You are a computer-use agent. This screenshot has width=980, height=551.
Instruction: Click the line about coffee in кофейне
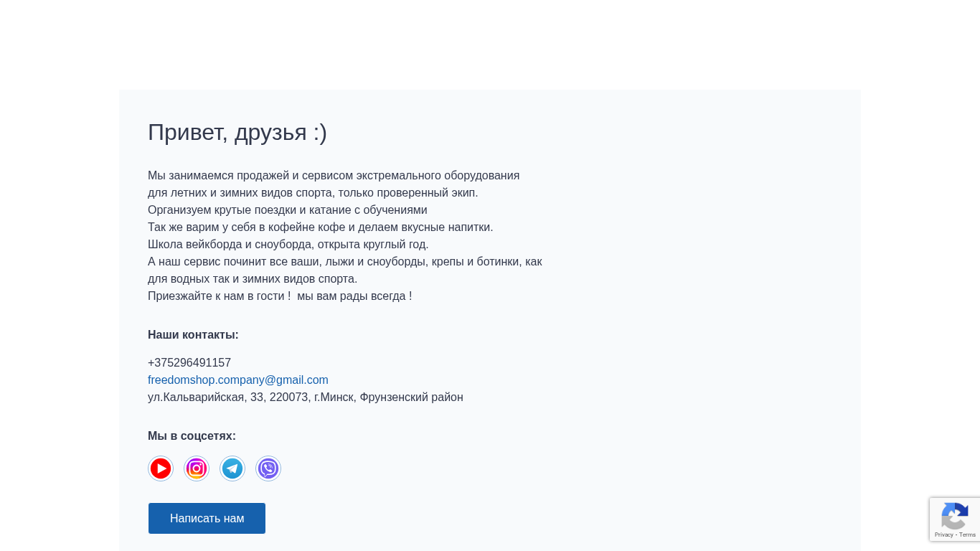(321, 227)
